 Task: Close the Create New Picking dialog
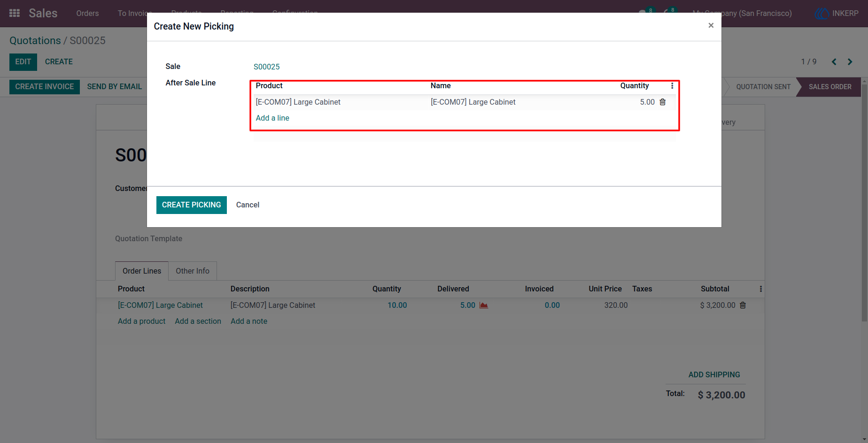(711, 25)
